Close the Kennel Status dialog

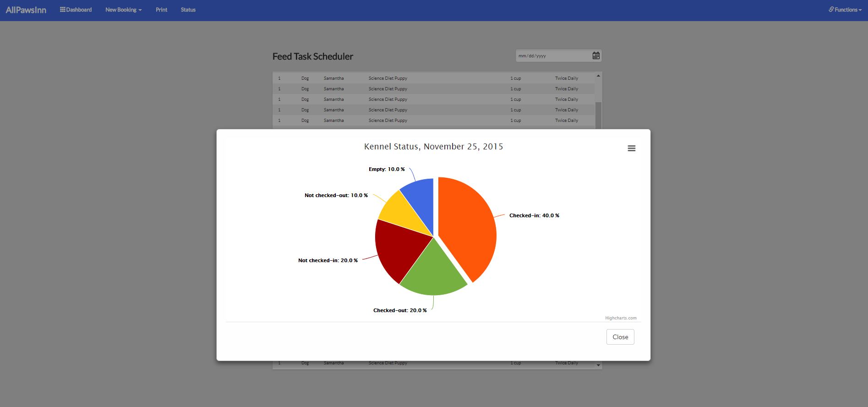[x=620, y=337]
